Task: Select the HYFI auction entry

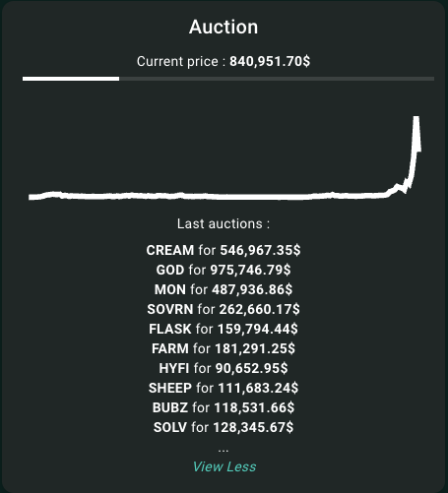Action: point(224,368)
